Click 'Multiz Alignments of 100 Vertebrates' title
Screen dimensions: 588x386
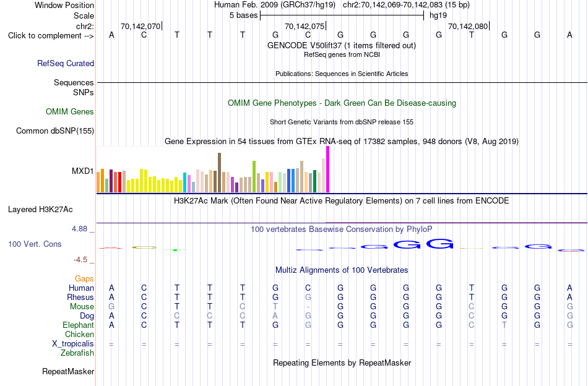pos(342,270)
